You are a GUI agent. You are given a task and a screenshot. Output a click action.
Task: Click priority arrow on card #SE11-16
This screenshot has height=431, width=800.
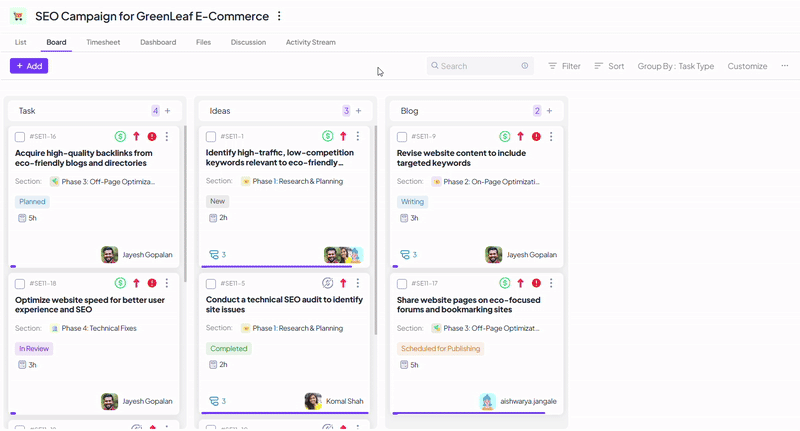click(x=136, y=136)
